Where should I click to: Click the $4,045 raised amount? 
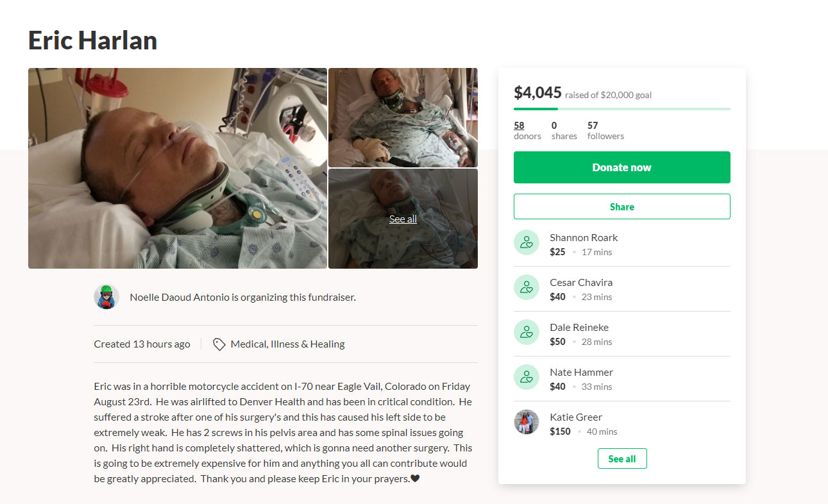tap(537, 93)
